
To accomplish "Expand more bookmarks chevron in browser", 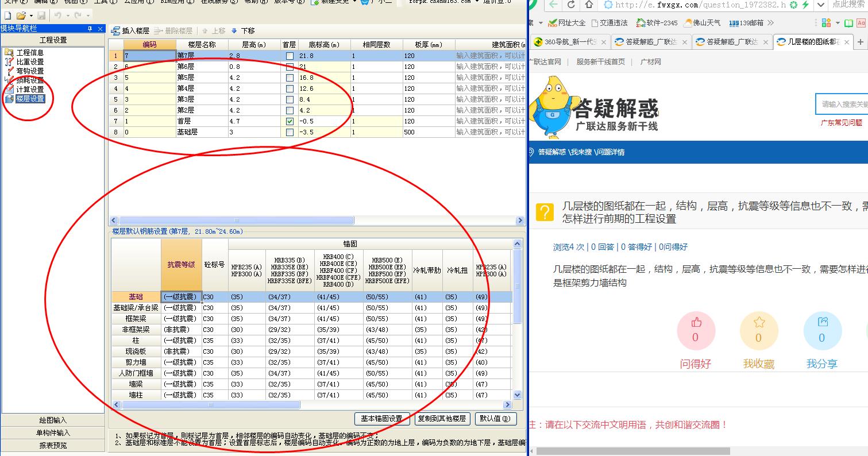I will (x=770, y=23).
